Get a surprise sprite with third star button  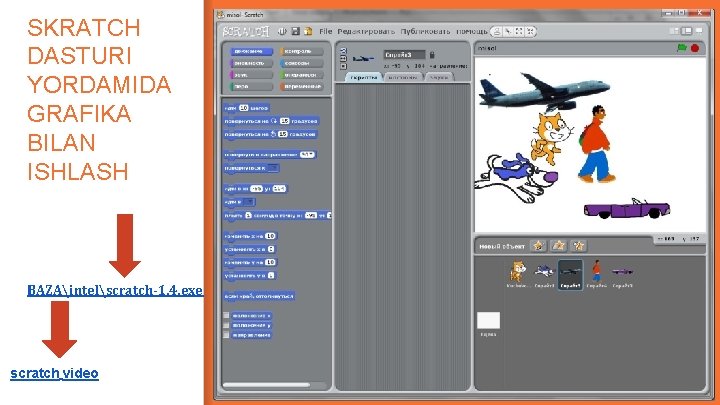[579, 246]
